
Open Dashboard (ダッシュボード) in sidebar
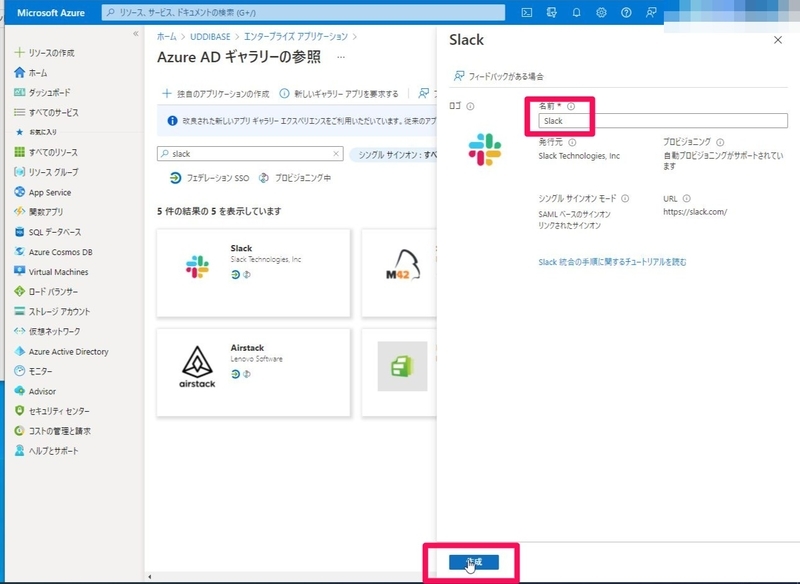click(x=42, y=92)
